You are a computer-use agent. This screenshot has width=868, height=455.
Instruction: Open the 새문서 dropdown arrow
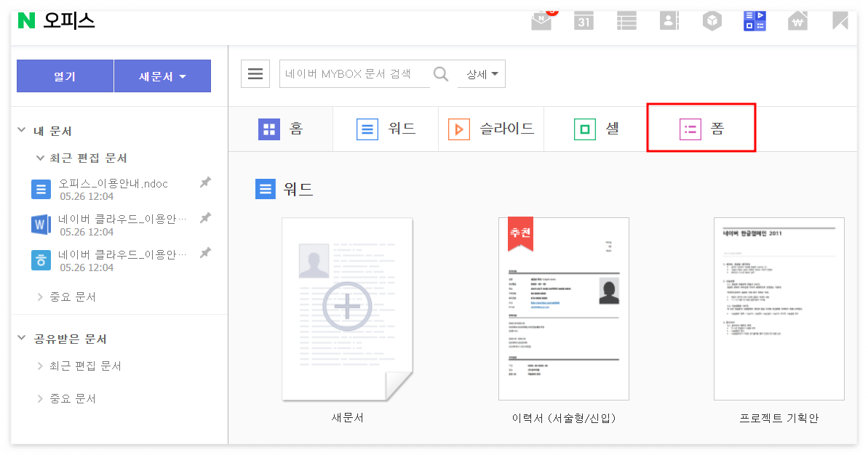click(183, 76)
